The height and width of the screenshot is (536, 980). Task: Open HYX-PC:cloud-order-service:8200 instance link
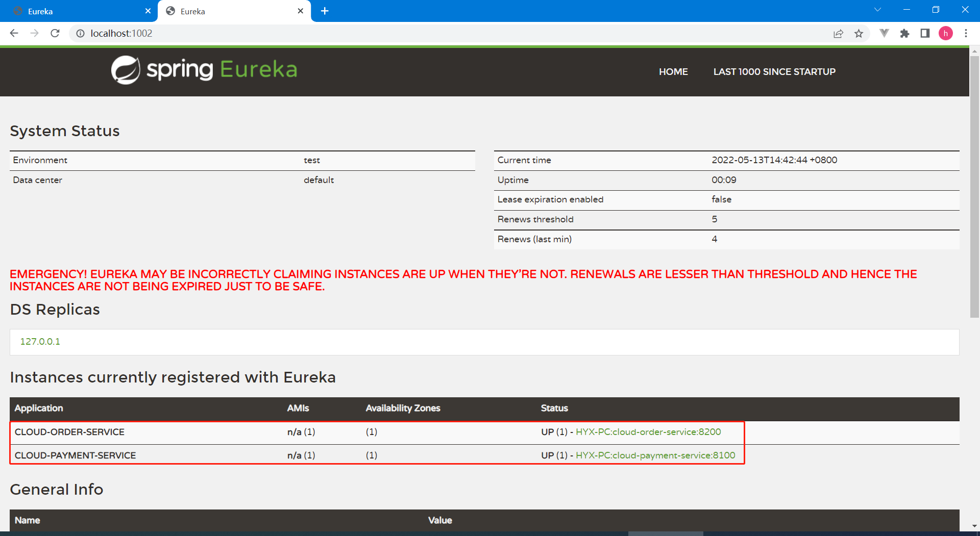648,432
